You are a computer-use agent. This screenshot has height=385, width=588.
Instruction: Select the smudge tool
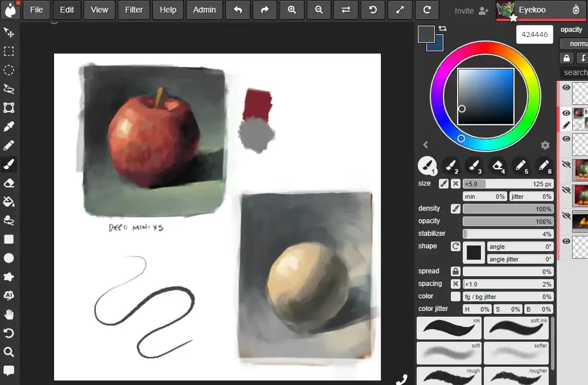(9, 220)
